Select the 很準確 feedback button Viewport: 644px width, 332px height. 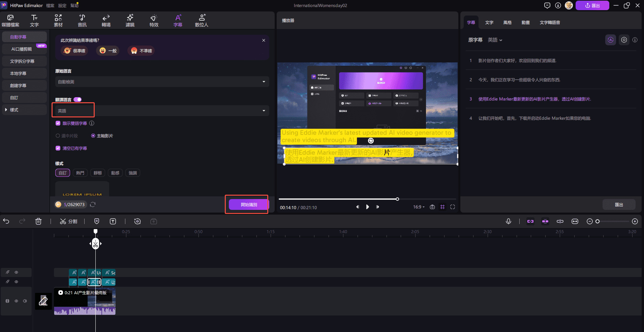[x=75, y=51]
